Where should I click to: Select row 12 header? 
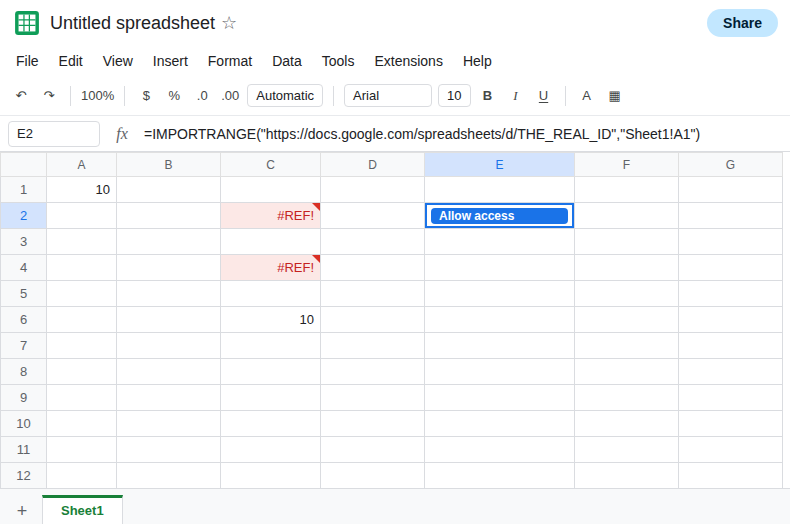pyautogui.click(x=23, y=476)
